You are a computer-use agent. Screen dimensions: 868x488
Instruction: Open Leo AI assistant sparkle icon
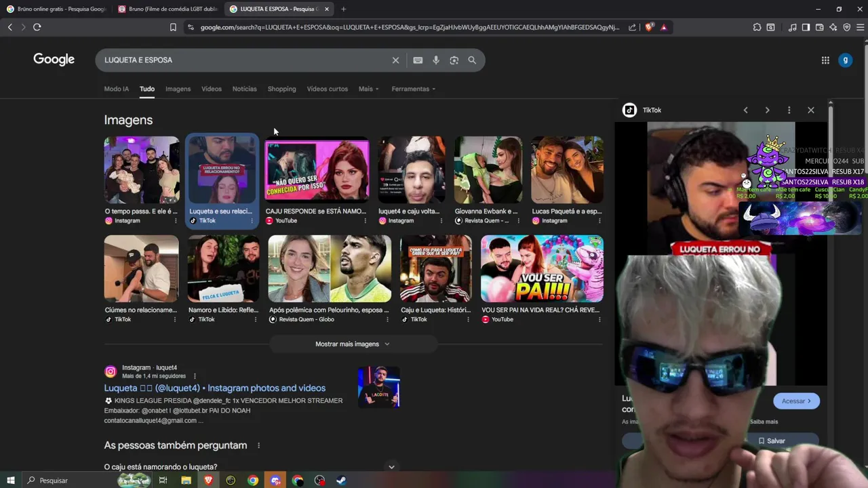pos(833,27)
